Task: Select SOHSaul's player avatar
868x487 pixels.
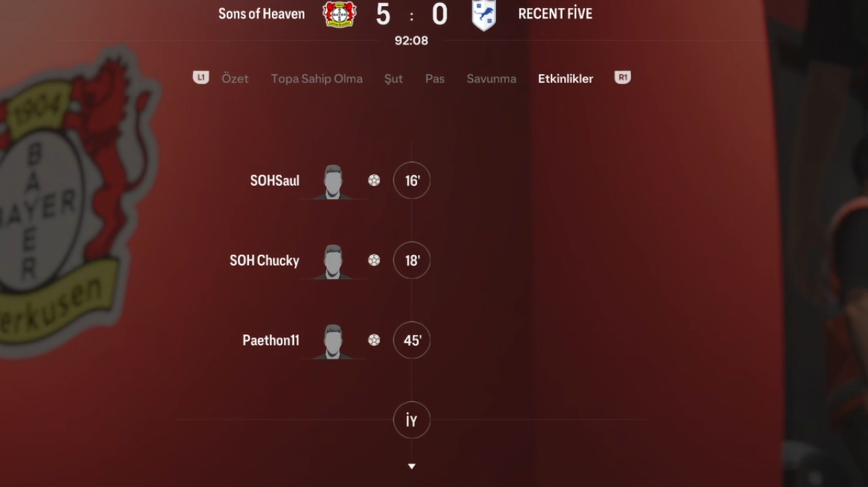Action: pyautogui.click(x=333, y=182)
